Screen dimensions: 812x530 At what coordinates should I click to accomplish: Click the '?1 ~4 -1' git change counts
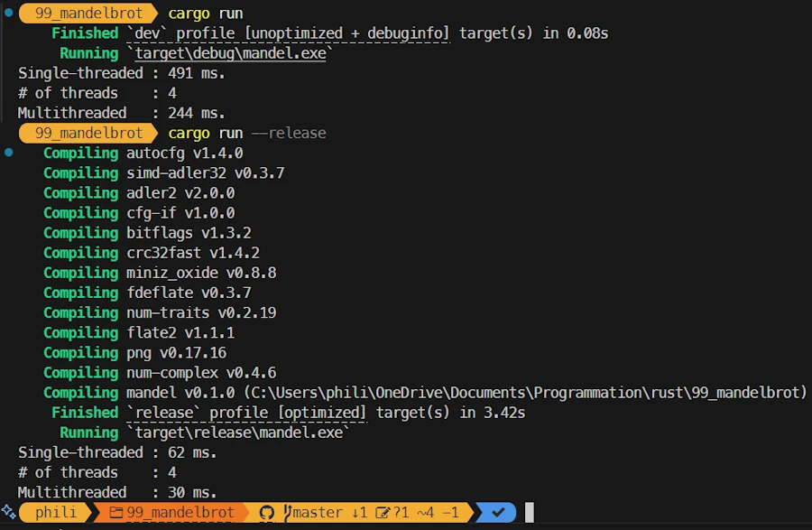point(426,512)
